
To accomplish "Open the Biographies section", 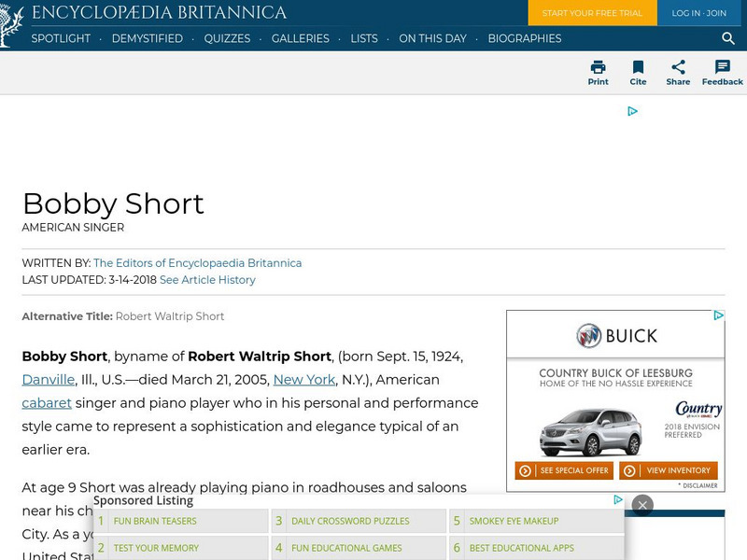I will [524, 39].
